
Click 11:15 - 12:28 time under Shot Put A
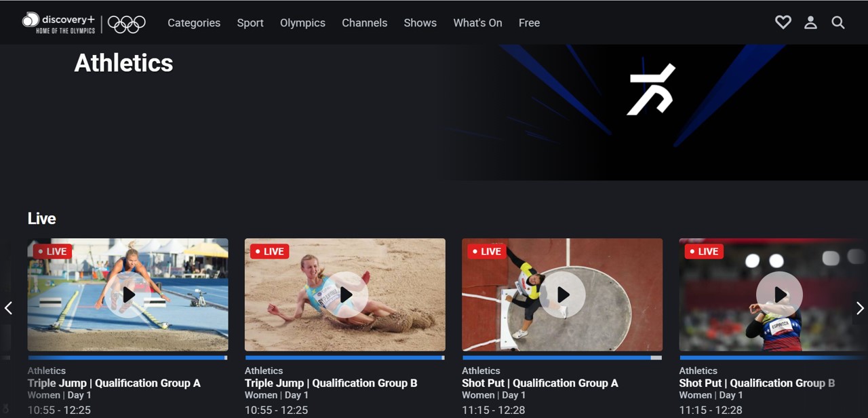click(493, 410)
